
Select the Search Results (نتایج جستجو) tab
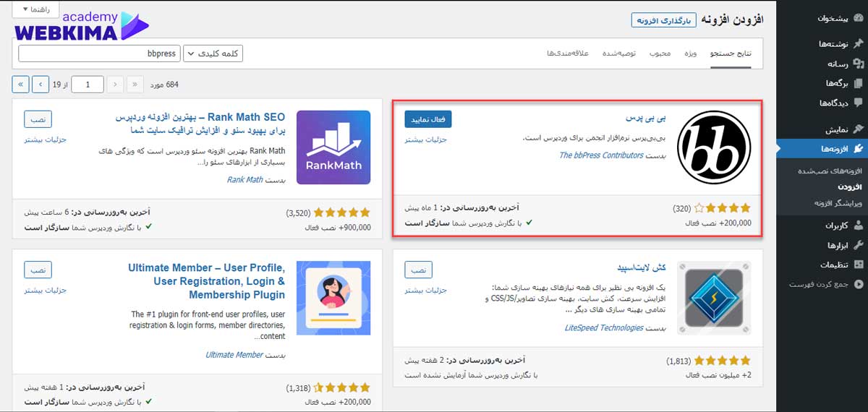(731, 54)
